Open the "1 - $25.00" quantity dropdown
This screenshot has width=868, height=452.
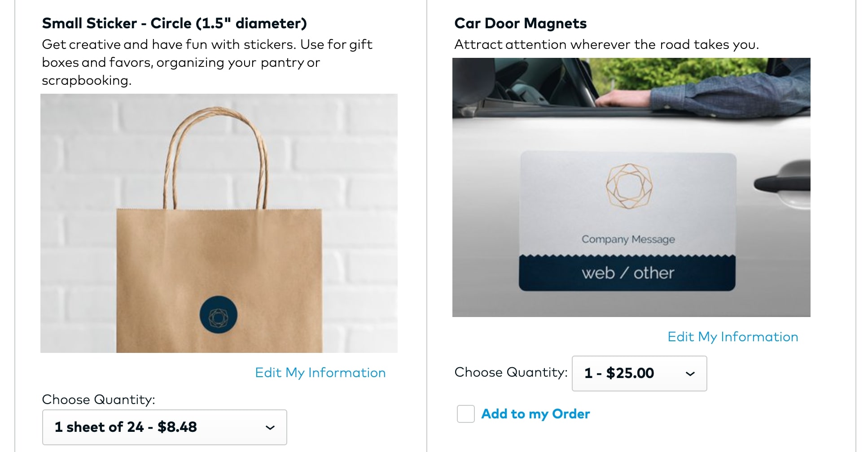click(x=639, y=374)
